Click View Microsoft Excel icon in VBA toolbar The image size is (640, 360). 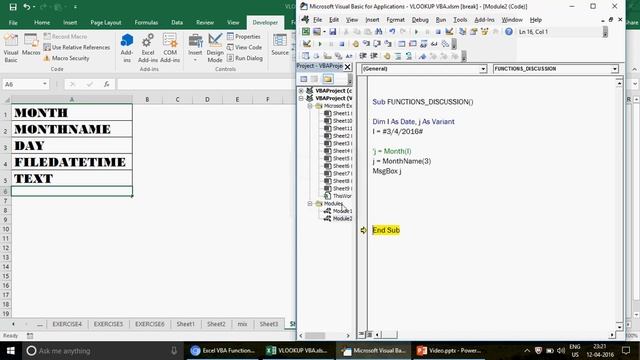tap(306, 31)
